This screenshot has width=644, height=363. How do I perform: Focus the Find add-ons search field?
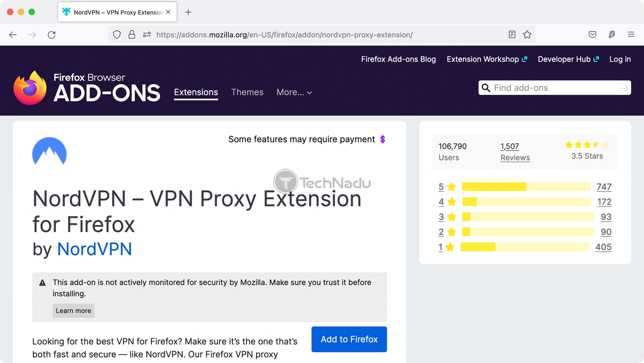(555, 88)
